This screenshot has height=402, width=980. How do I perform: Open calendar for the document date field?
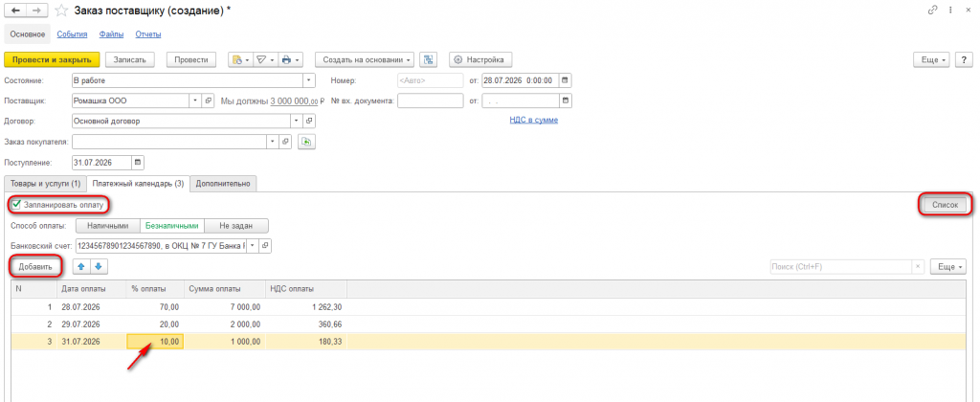coord(565,80)
